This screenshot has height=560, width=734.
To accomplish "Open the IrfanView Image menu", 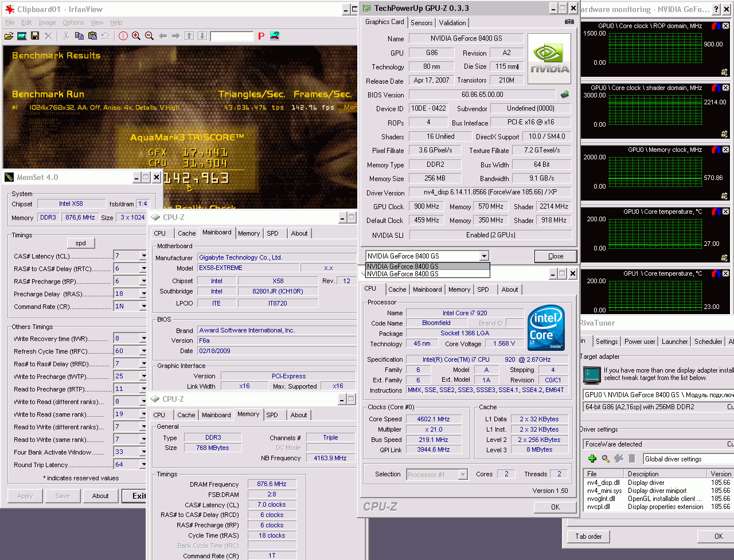I will [x=47, y=22].
